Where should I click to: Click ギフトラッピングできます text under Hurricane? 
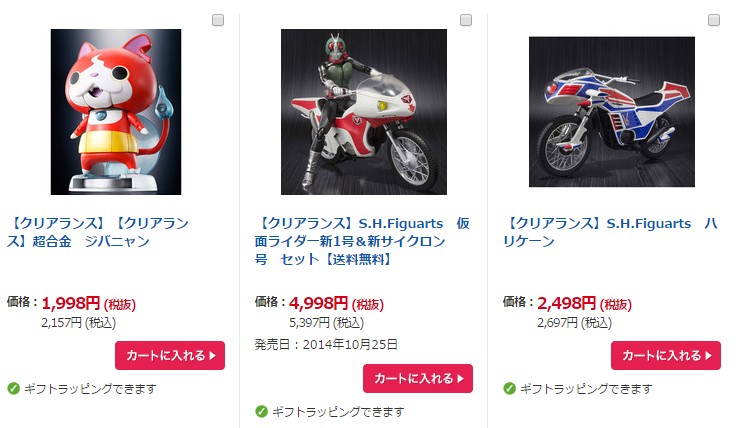pyautogui.click(x=586, y=389)
